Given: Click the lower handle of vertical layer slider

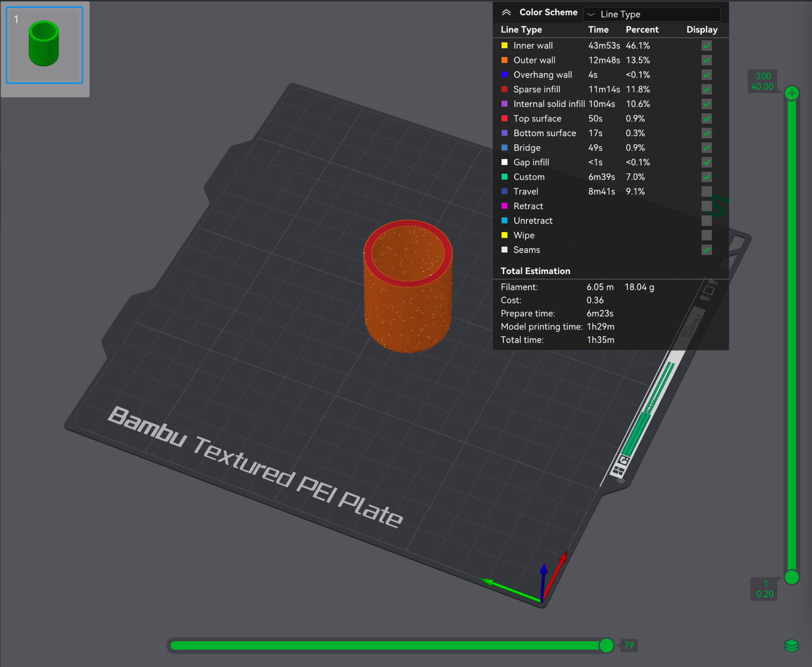Looking at the screenshot, I should pos(792,577).
